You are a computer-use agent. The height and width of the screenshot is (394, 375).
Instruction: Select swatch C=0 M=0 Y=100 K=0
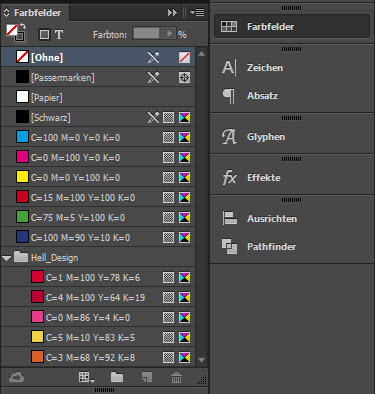tap(98, 177)
